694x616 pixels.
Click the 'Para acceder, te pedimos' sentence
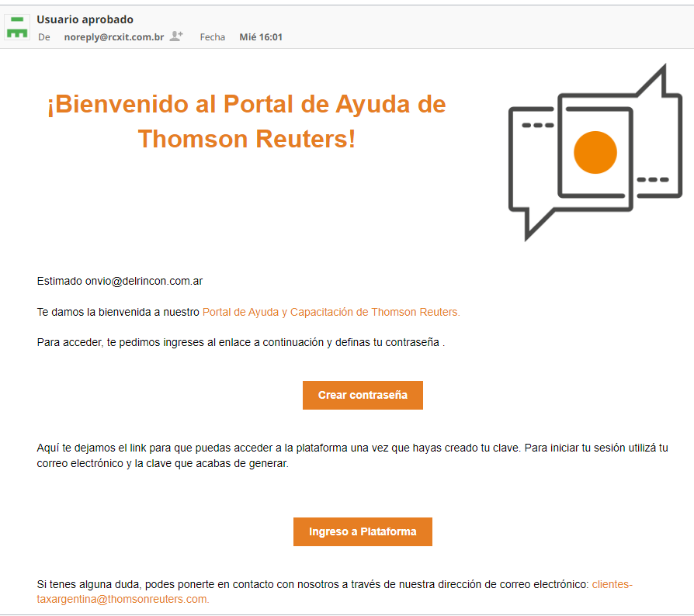241,342
